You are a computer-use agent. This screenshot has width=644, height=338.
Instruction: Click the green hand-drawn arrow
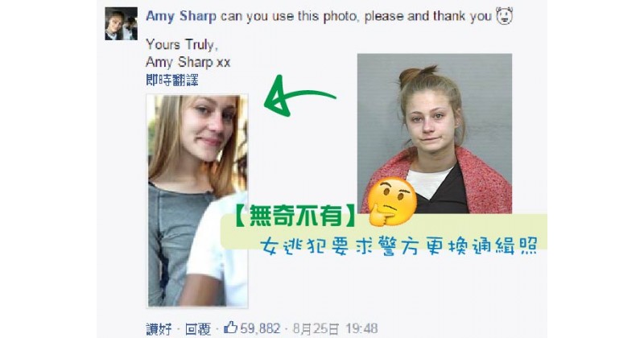(299, 96)
